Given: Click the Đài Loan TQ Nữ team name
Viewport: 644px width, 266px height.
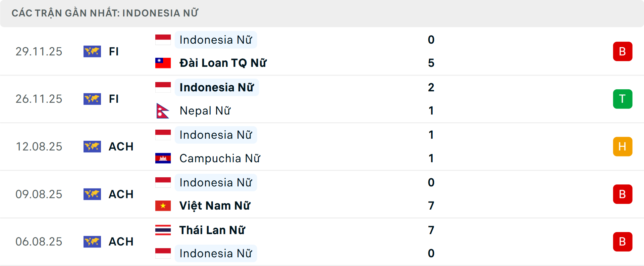Looking at the screenshot, I should coord(222,62).
